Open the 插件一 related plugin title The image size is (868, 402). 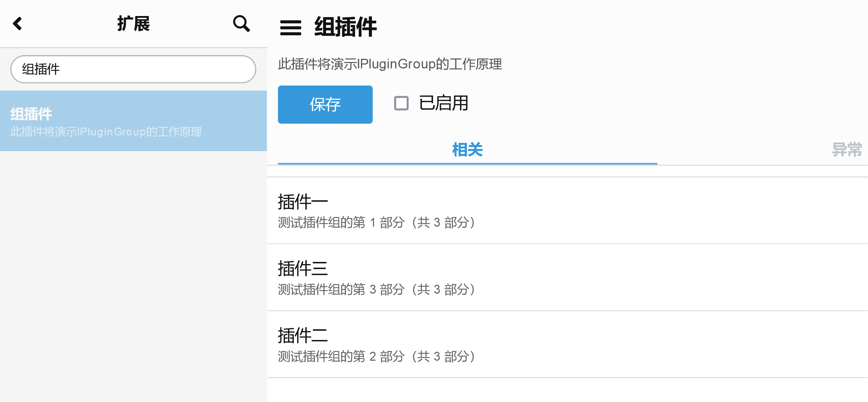coord(303,202)
